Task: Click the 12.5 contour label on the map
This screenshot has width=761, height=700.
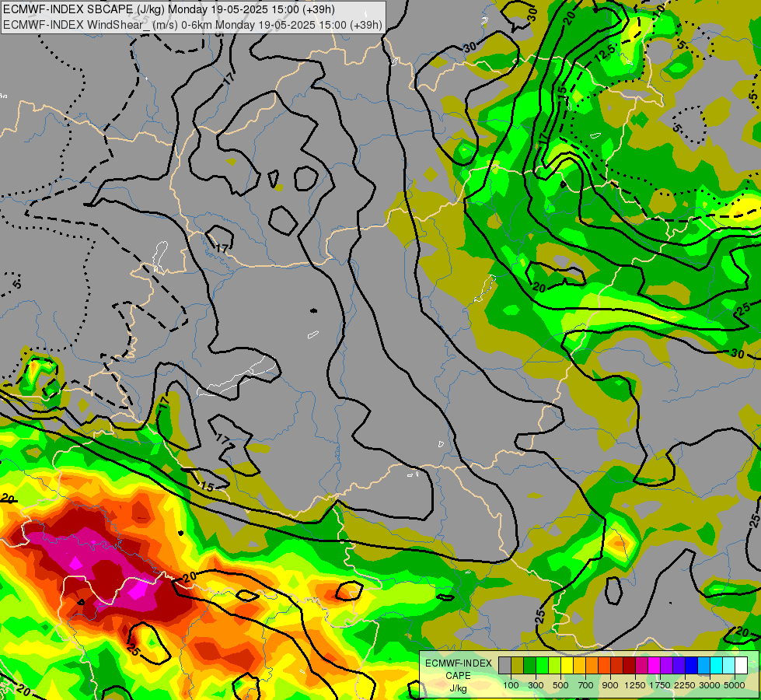Action: tap(606, 52)
